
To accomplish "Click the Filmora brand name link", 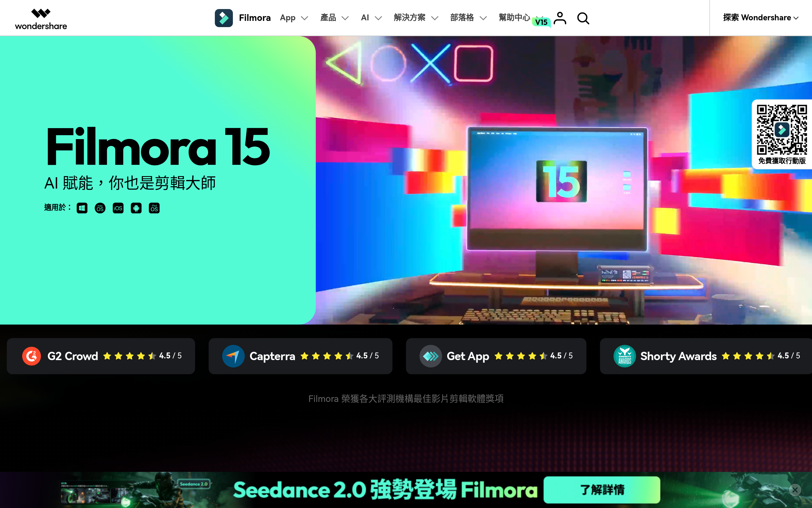I will click(255, 18).
